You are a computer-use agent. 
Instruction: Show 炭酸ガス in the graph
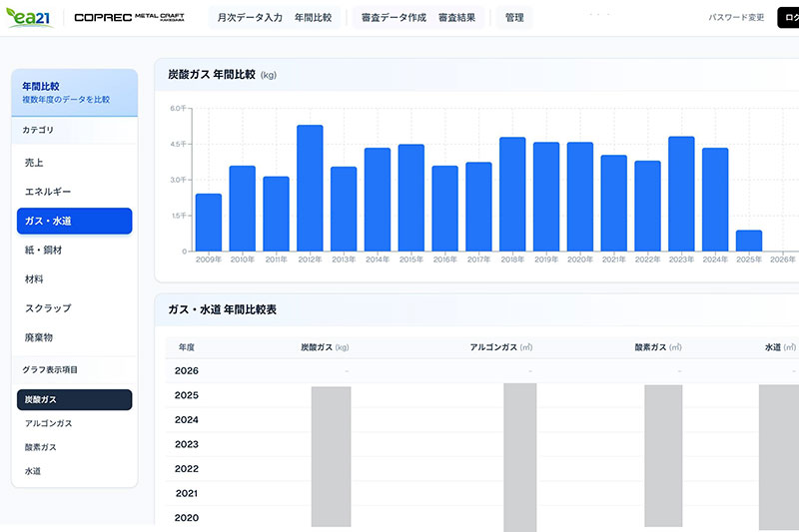pyautogui.click(x=74, y=399)
